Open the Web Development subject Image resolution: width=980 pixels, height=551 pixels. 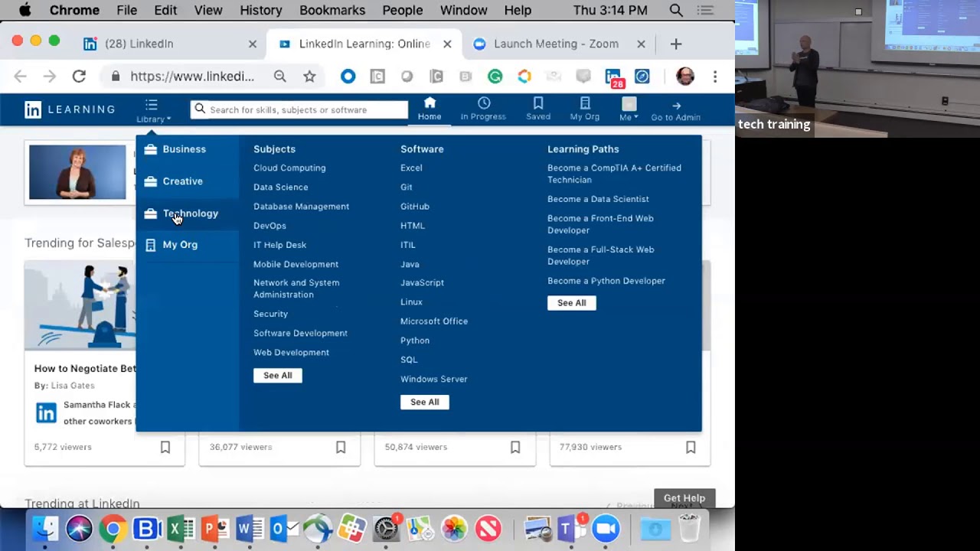291,352
